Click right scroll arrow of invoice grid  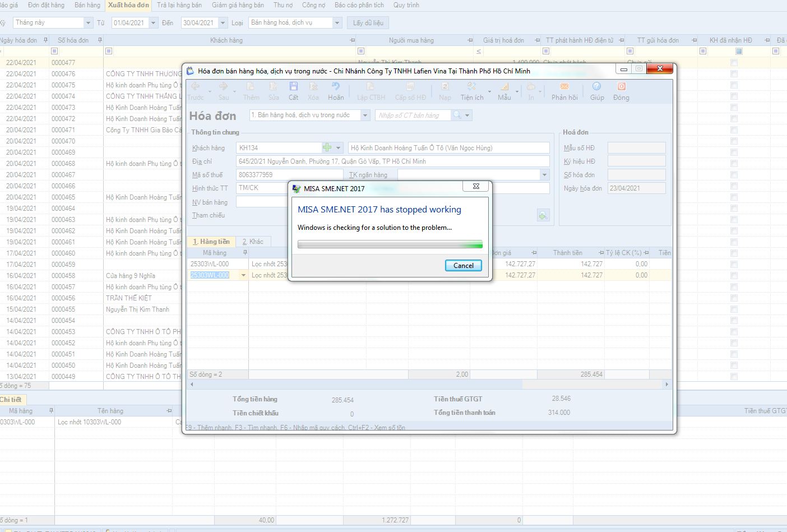click(x=666, y=385)
